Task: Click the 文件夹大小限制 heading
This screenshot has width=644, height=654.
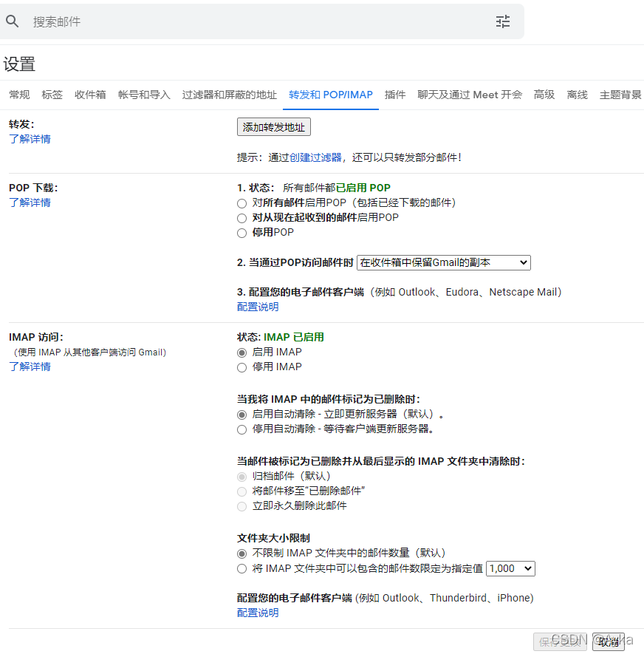Action: click(273, 538)
